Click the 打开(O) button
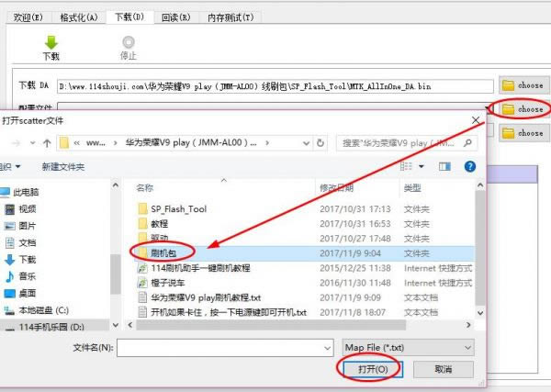The image size is (551, 392). [373, 369]
